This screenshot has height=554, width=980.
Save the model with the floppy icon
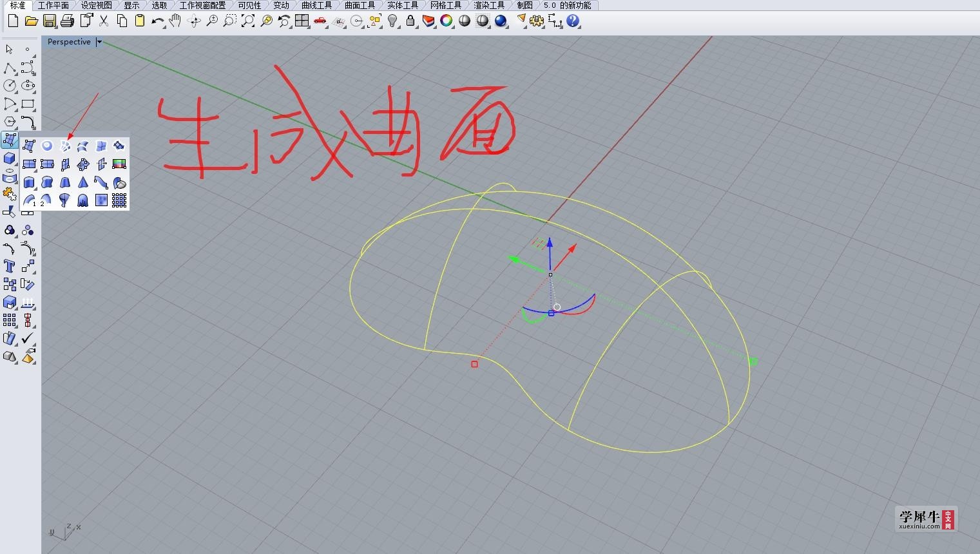[49, 21]
